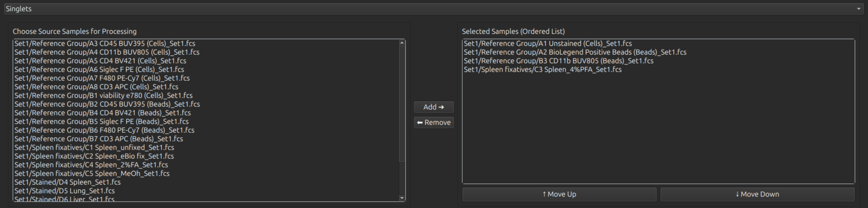Select A5 CD4 BV421 (Cells) sample
868x208 pixels.
(x=206, y=61)
